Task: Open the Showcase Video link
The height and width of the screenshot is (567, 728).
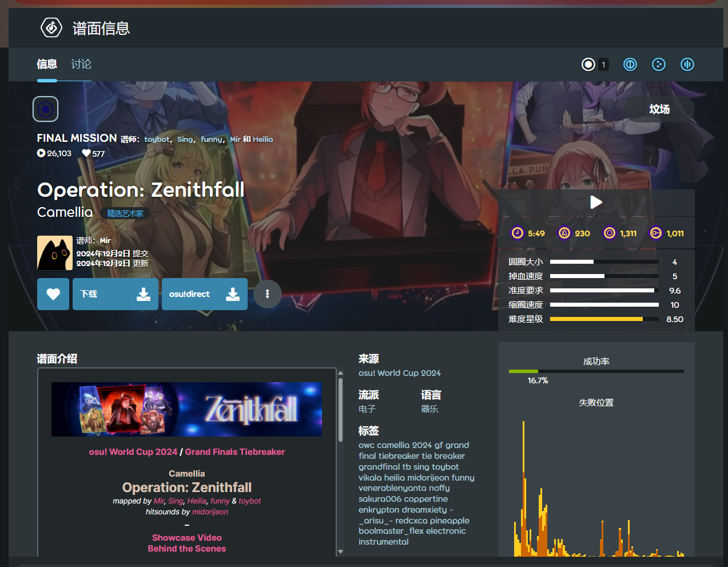Action: click(187, 538)
